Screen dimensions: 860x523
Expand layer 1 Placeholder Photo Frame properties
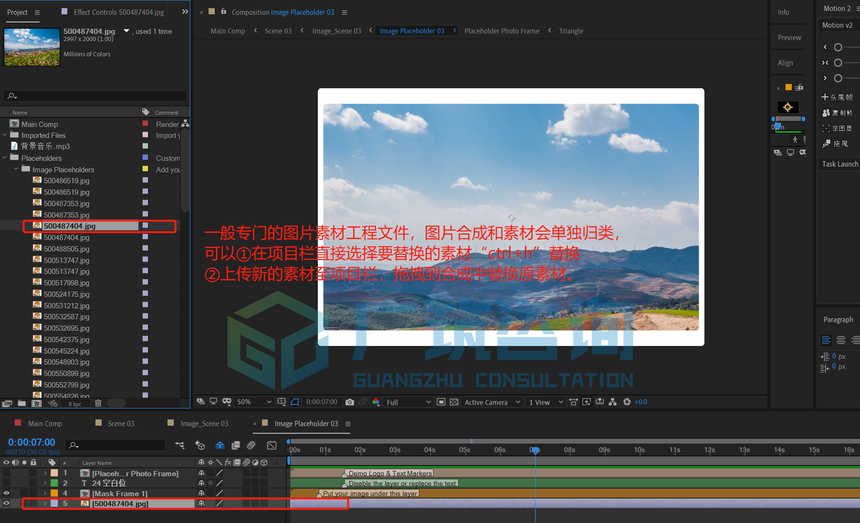point(45,473)
